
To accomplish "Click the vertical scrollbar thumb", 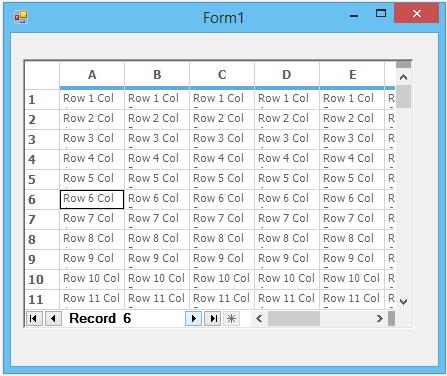I will (x=403, y=96).
